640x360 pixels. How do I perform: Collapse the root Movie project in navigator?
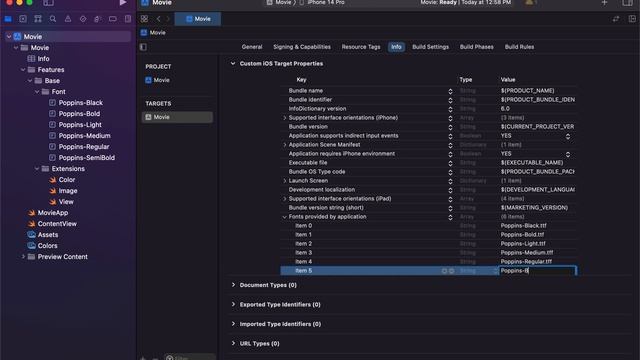pos(9,37)
